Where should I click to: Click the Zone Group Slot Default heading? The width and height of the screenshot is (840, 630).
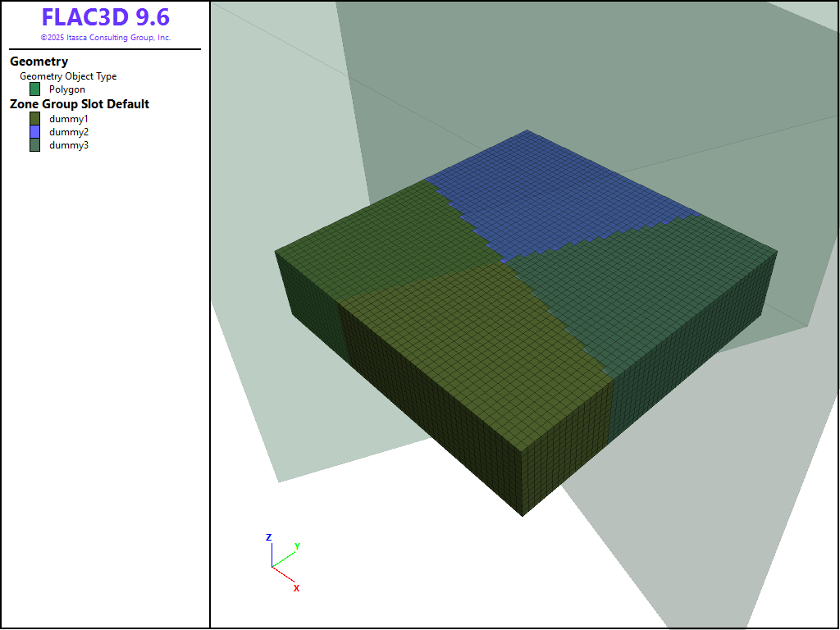(x=80, y=104)
